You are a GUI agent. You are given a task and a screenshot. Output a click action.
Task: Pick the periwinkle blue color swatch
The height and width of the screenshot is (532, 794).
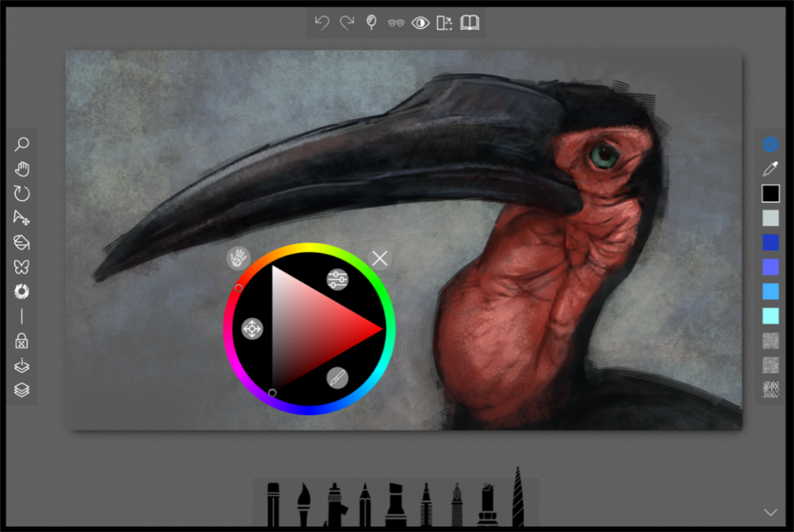point(770,267)
